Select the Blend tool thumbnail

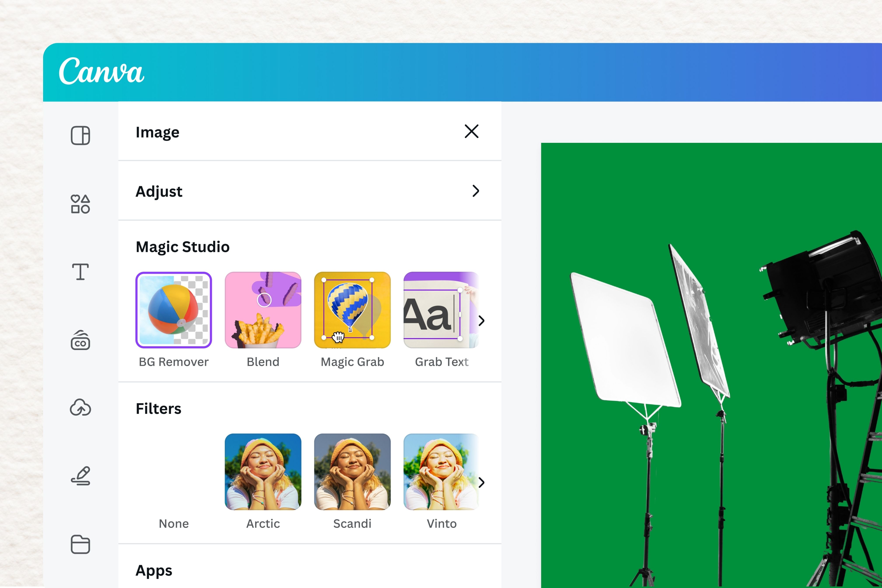(263, 310)
